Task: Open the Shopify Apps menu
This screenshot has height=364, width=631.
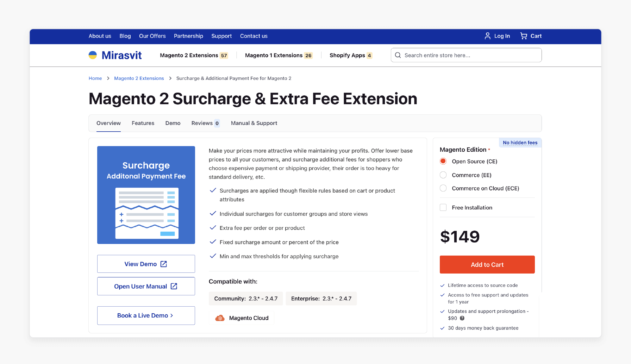Action: point(351,55)
